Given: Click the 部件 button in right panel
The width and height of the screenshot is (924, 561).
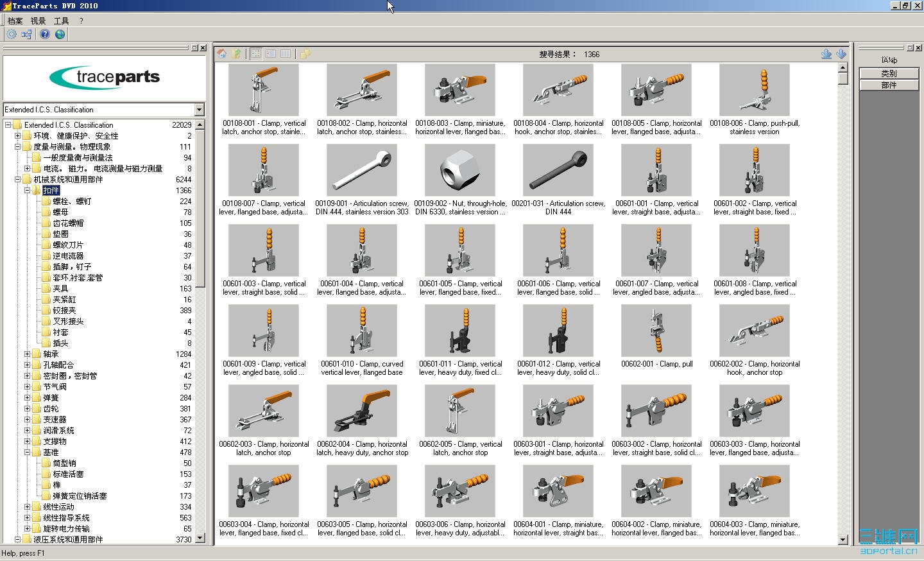Looking at the screenshot, I should [x=889, y=85].
